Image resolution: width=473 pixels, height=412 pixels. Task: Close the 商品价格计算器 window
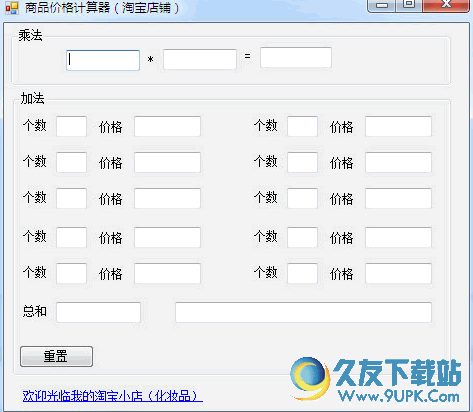446,5
